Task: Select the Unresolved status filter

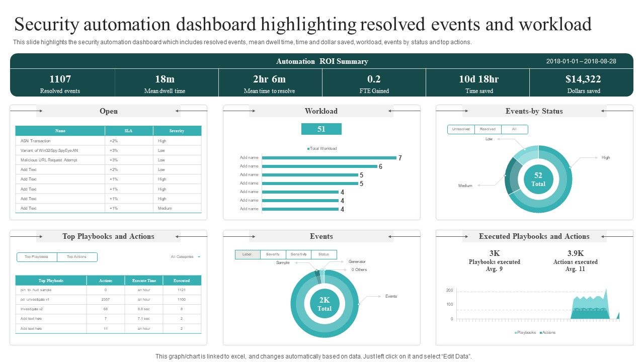Action: pyautogui.click(x=461, y=129)
